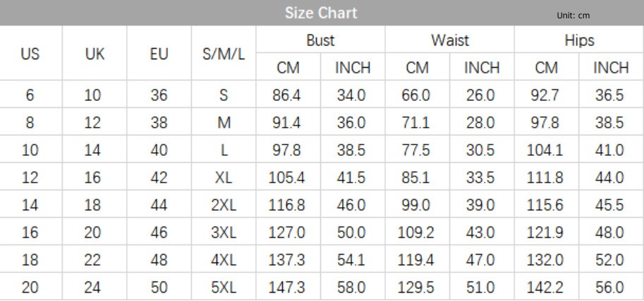Click the Bust column group header
The height and width of the screenshot is (301, 644).
tap(320, 40)
